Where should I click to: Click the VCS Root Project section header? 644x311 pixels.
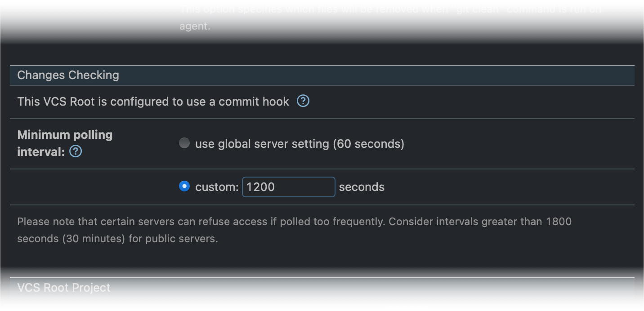click(x=64, y=288)
